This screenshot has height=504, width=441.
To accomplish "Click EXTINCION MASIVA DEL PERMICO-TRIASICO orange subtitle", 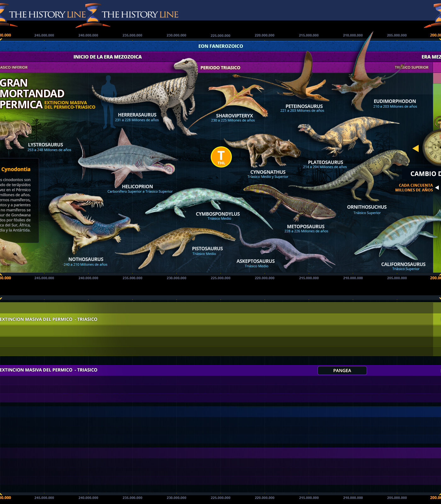I will pyautogui.click(x=70, y=105).
